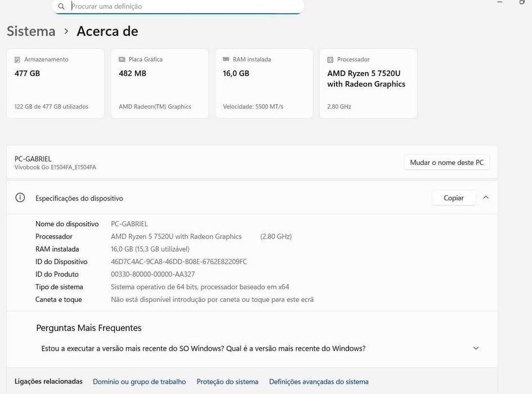Click "Velocidade: 5500 MT/s" text

[253, 106]
